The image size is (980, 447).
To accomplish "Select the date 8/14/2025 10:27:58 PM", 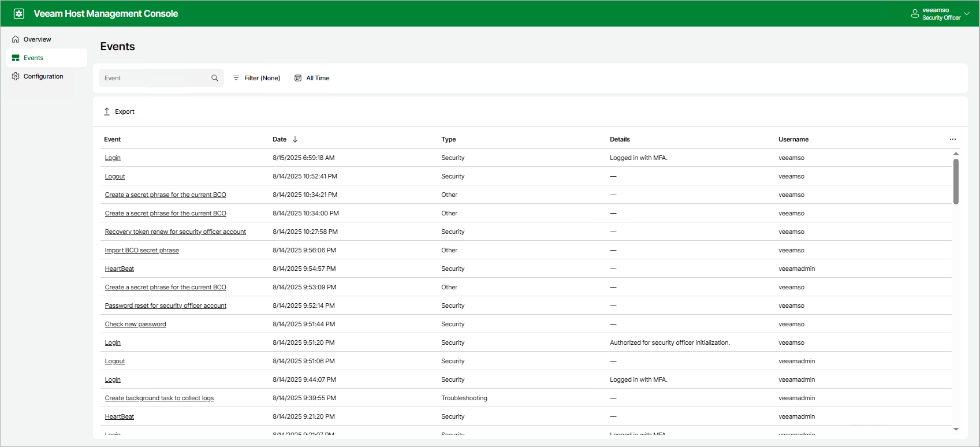I will (305, 232).
